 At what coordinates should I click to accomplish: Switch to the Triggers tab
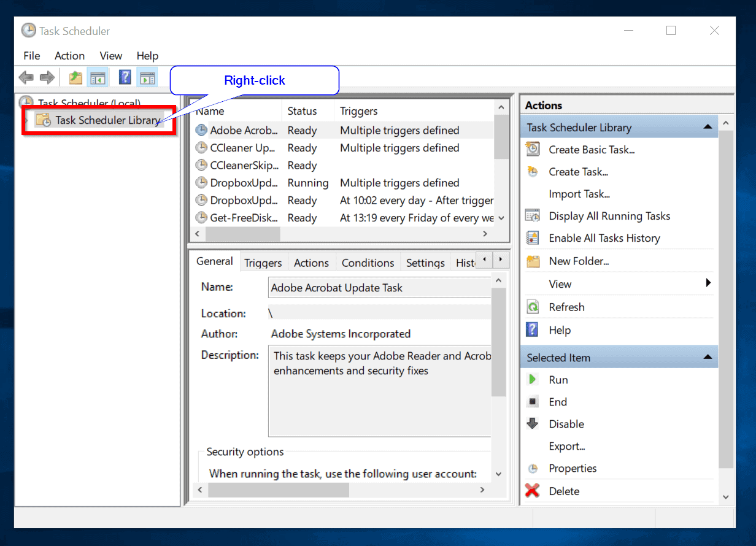click(263, 263)
